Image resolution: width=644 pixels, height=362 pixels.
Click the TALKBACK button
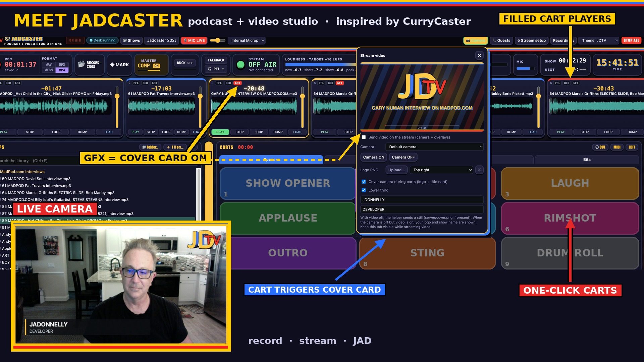pos(216,60)
